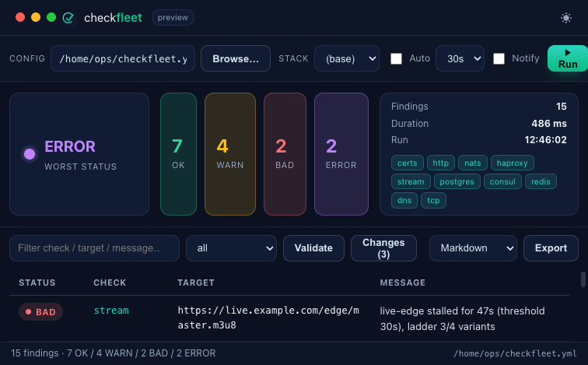Enable the Auto checkbox
Image resolution: width=588 pixels, height=365 pixels.
click(x=396, y=58)
